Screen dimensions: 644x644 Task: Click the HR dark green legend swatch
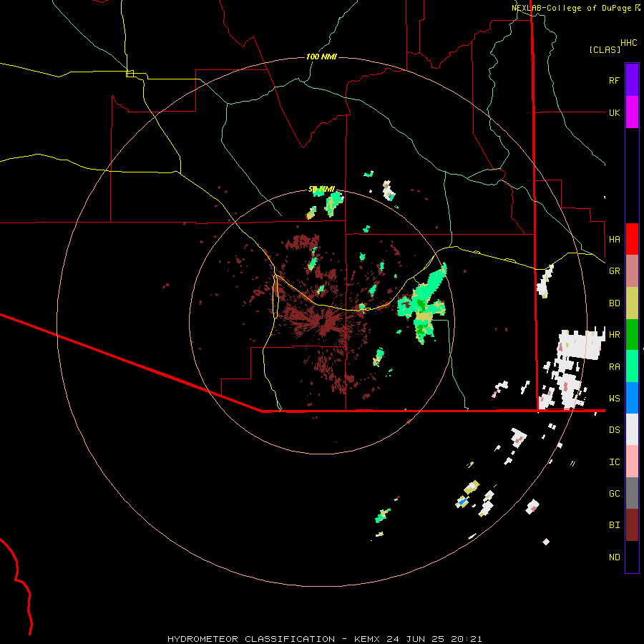pos(632,334)
